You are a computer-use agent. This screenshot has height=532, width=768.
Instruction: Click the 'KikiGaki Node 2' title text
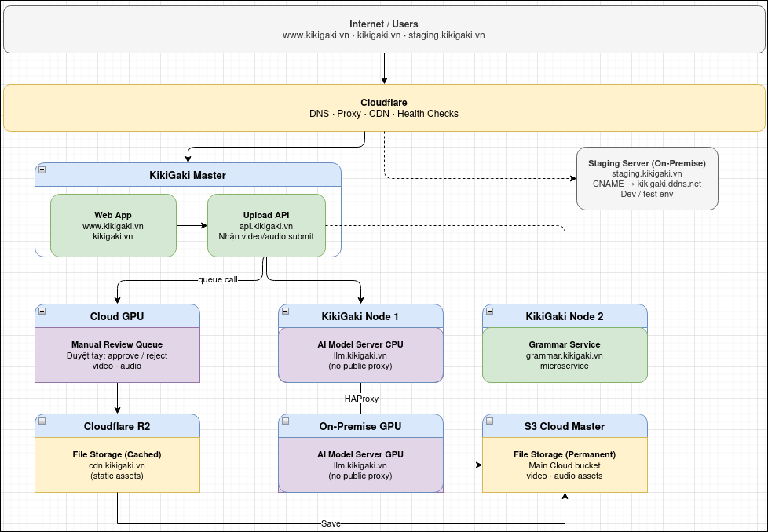click(x=565, y=317)
